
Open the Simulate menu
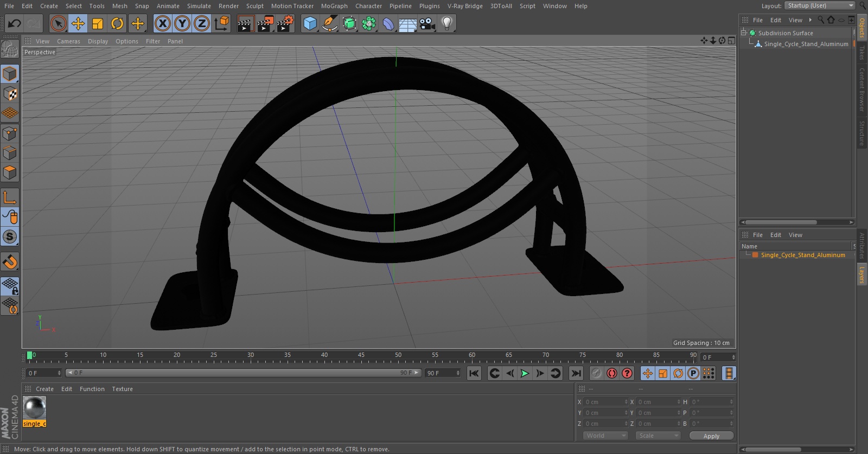pyautogui.click(x=199, y=6)
